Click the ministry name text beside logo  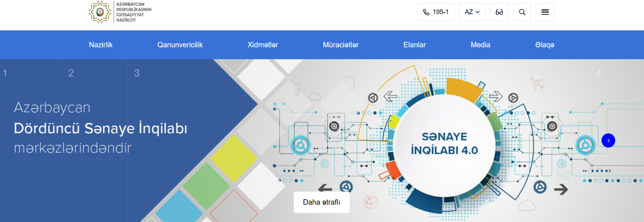133,12
